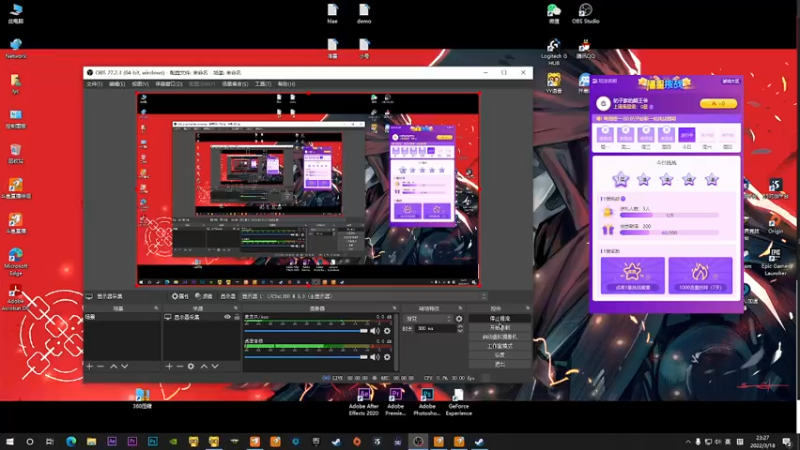
Task: Move the scene up with the arrow in the OBS scenes panel
Action: point(114,366)
